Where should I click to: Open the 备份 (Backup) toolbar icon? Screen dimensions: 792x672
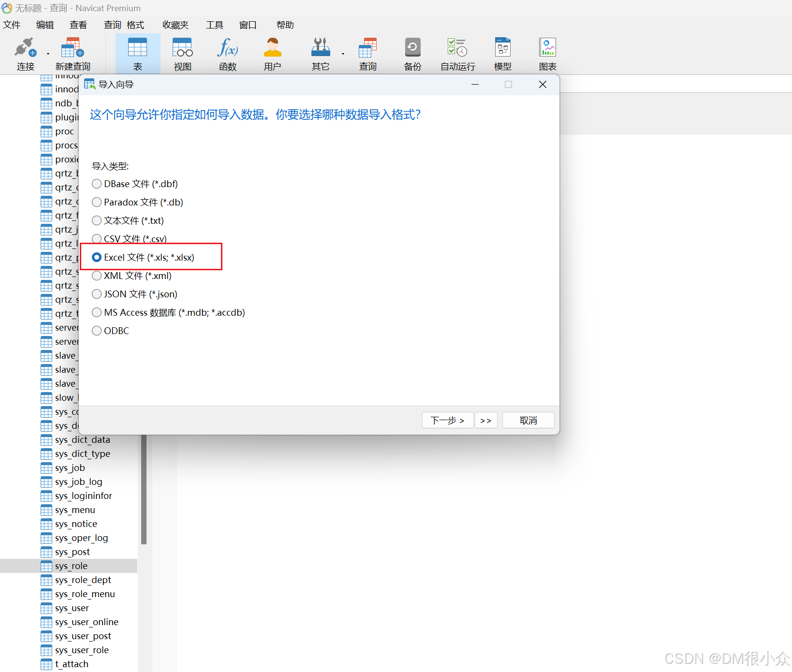(x=412, y=54)
